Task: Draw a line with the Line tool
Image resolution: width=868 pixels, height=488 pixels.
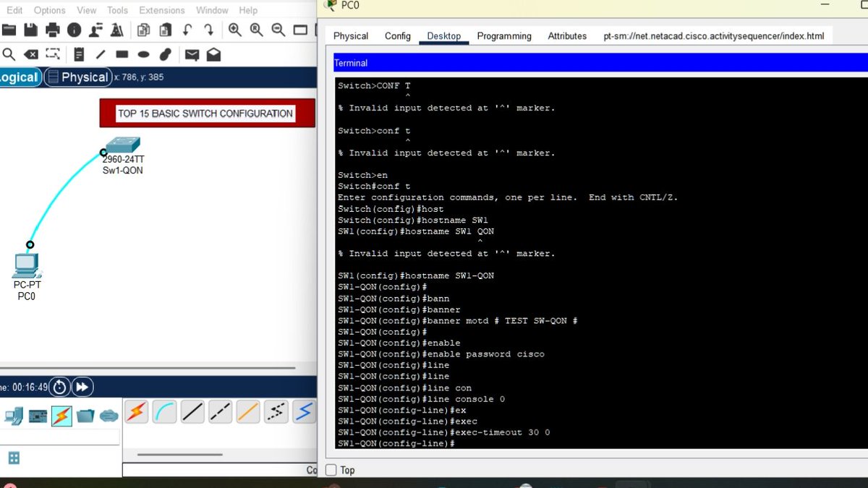Action: click(x=101, y=54)
